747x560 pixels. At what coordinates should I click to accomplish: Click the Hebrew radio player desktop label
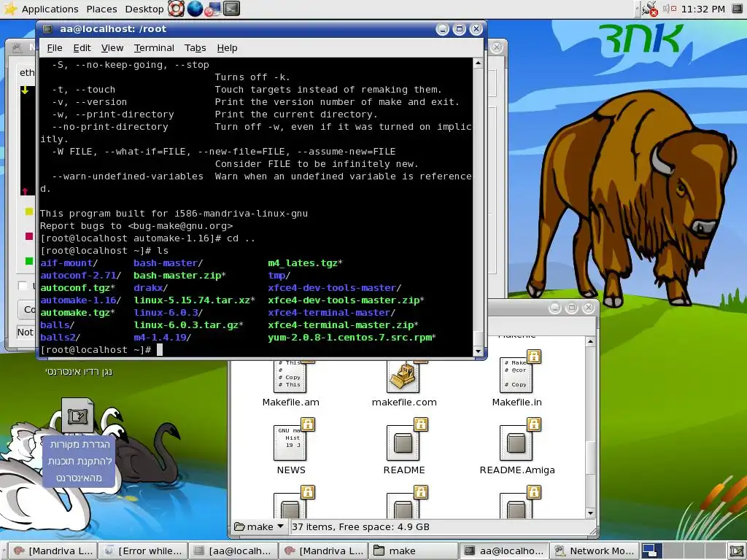click(79, 371)
